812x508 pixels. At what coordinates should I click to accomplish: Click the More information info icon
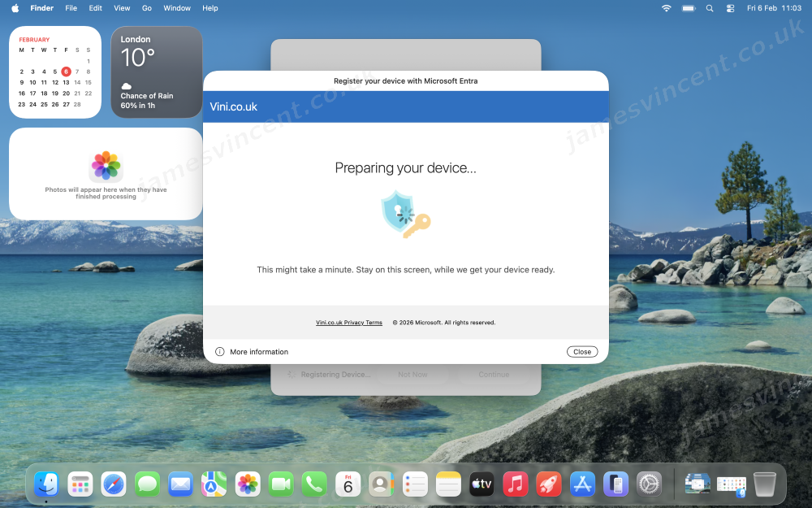[219, 352]
